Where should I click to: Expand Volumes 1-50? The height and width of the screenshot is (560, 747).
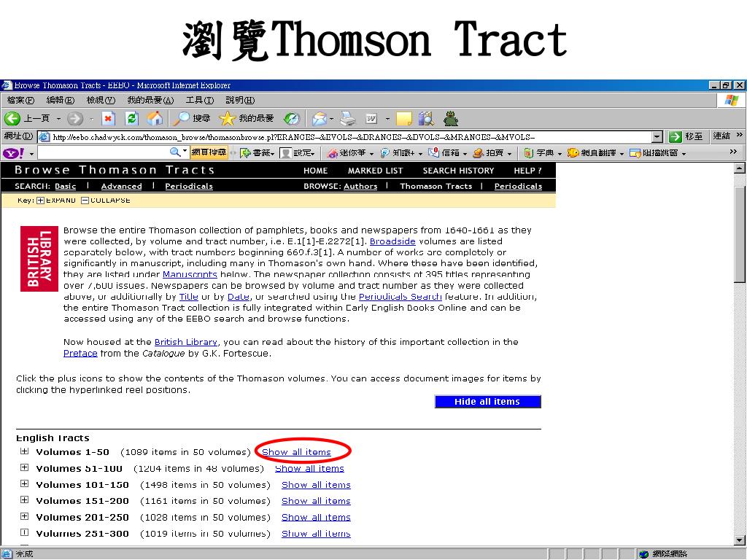(x=24, y=451)
